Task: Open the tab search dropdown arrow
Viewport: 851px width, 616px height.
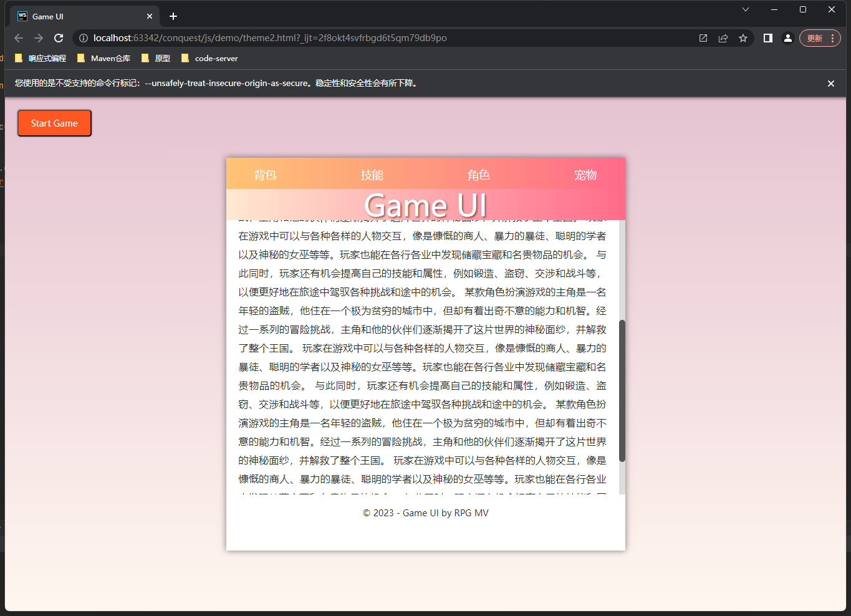Action: click(x=746, y=9)
